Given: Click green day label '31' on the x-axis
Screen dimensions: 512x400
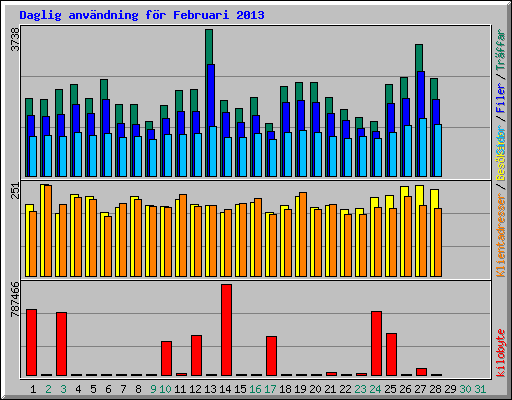Looking at the screenshot, I should pyautogui.click(x=480, y=389).
